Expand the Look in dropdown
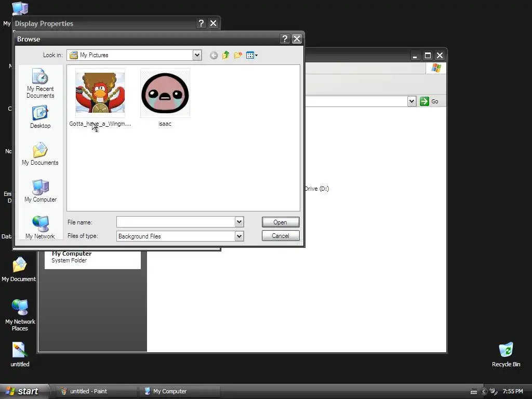The image size is (532, 399). (x=197, y=55)
